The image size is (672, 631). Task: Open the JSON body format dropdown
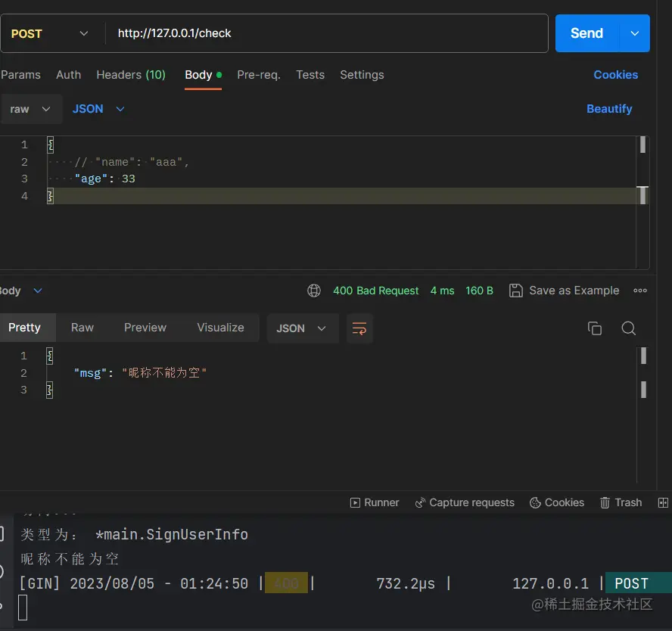point(98,109)
